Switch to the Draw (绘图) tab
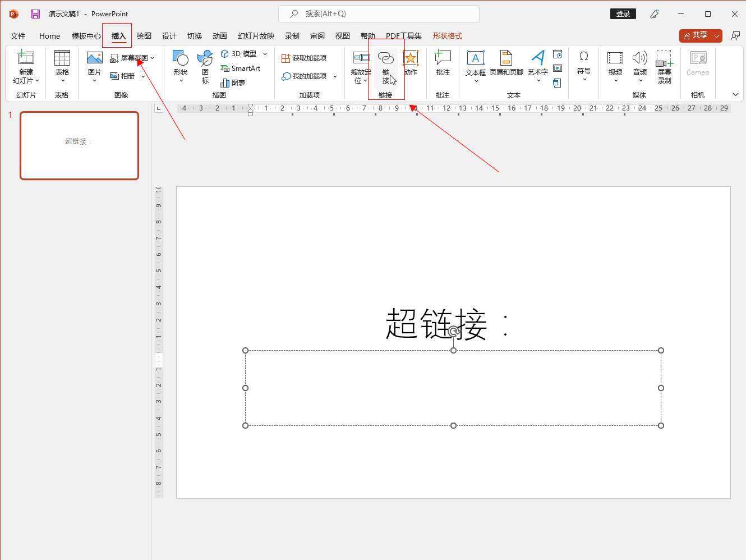Image resolution: width=746 pixels, height=560 pixels. pyautogui.click(x=144, y=36)
